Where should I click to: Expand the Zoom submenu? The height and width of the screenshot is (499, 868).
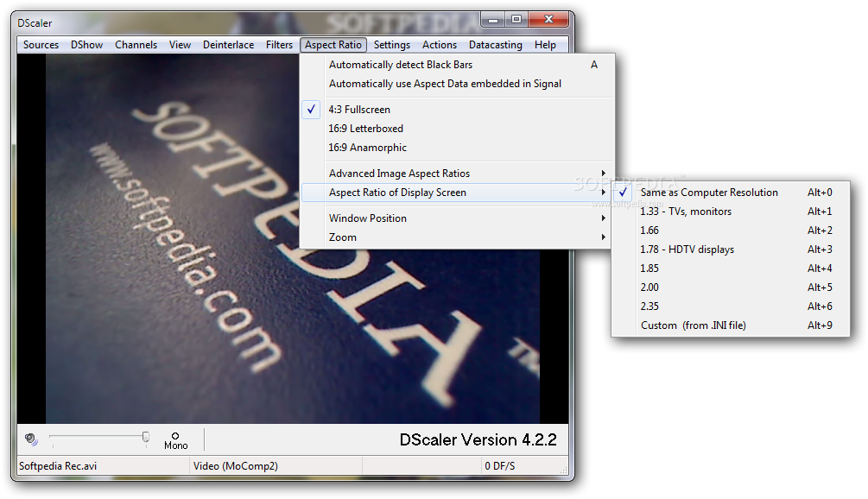tap(457, 237)
